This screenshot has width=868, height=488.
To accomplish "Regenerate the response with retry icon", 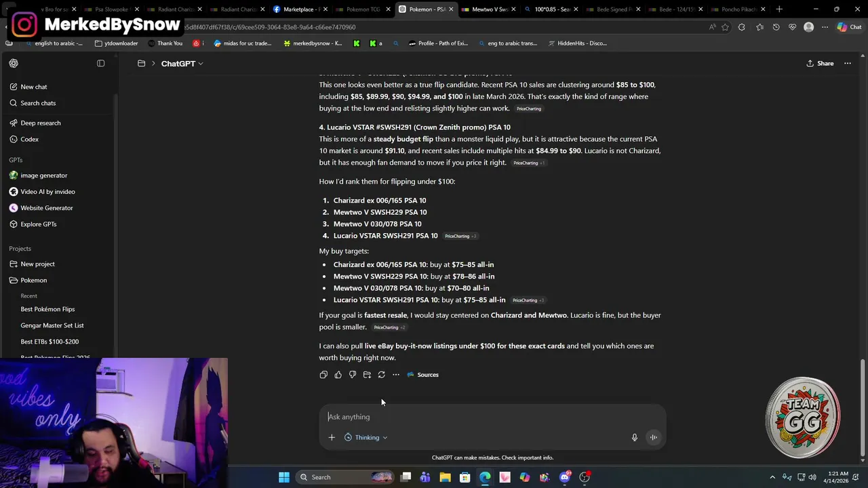I will click(381, 375).
